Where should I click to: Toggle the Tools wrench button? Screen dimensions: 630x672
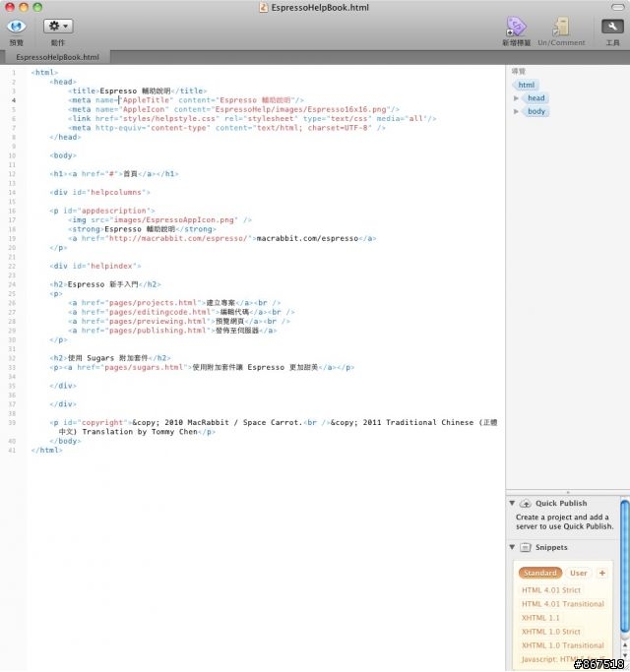pos(612,27)
